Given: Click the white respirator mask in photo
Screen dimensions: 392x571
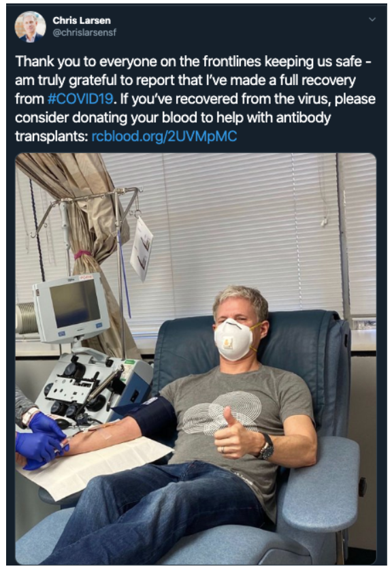Looking at the screenshot, I should (x=233, y=340).
